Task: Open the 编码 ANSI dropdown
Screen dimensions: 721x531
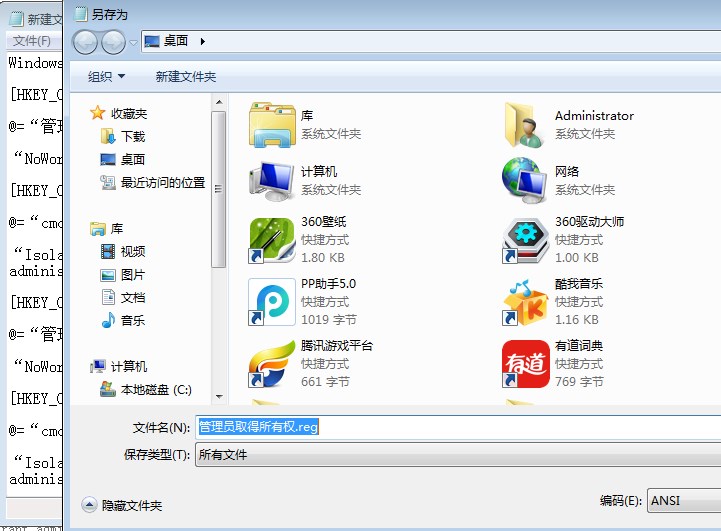Action: click(x=684, y=501)
